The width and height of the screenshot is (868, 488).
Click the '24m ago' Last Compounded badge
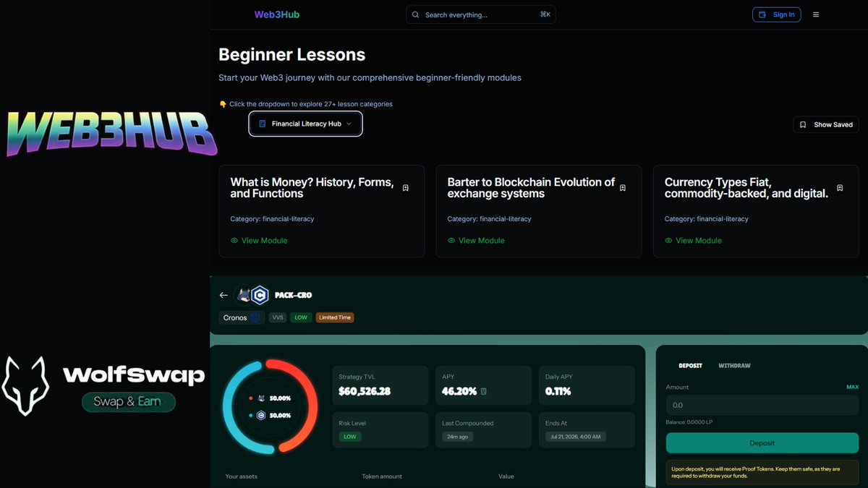click(458, 437)
